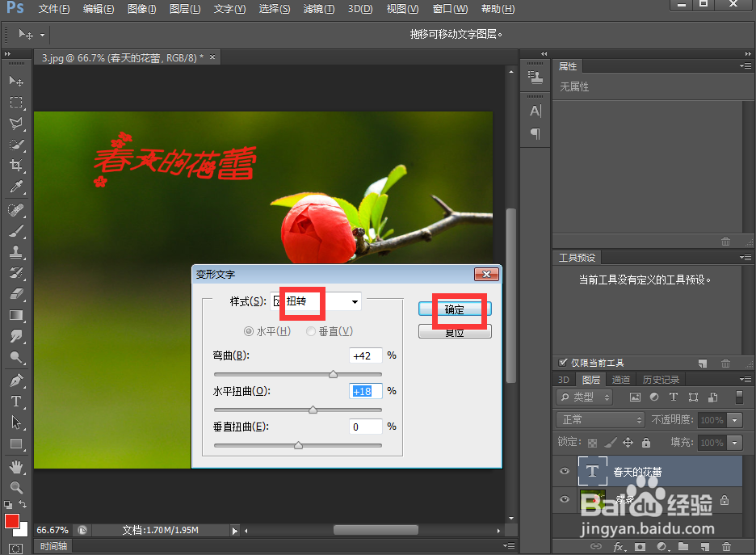This screenshot has width=756, height=555.
Task: Select the Hand tool
Action: pos(16,467)
